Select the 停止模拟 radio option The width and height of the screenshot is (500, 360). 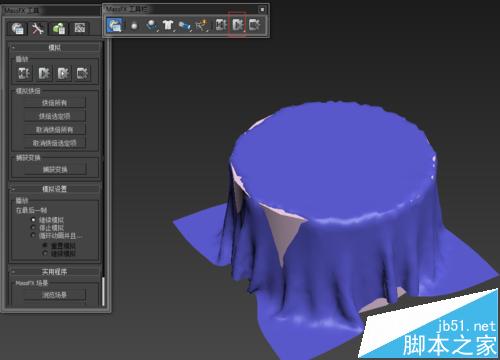[33, 228]
